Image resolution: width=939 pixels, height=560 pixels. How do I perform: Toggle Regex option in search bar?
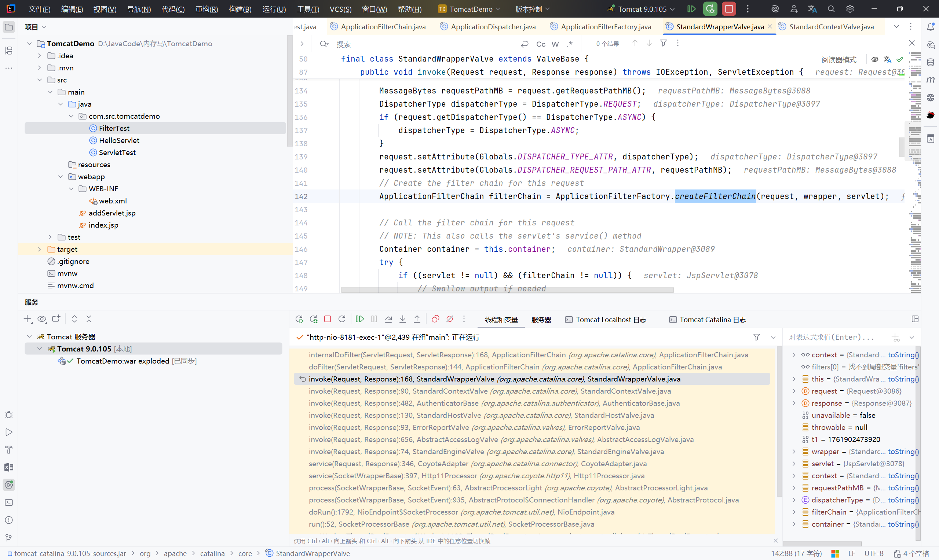(x=570, y=44)
